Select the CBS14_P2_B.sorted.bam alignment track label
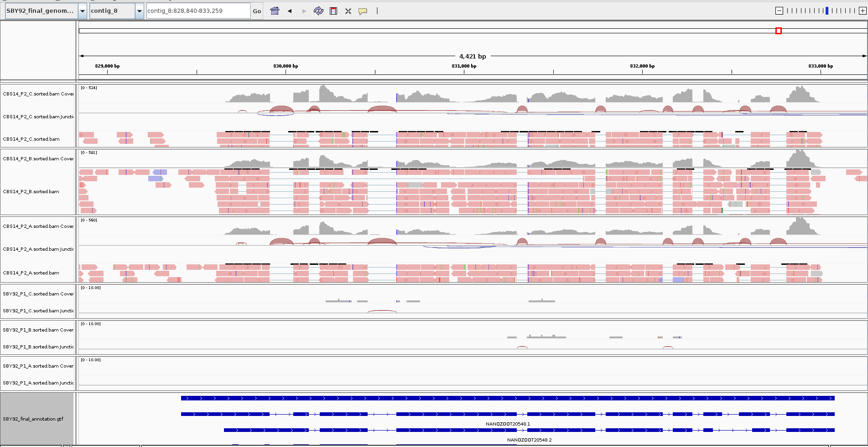The image size is (868, 447). [31, 192]
